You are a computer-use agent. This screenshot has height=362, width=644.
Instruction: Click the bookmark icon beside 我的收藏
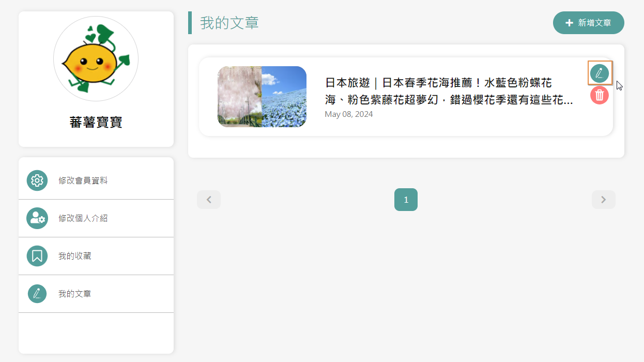pos(37,255)
